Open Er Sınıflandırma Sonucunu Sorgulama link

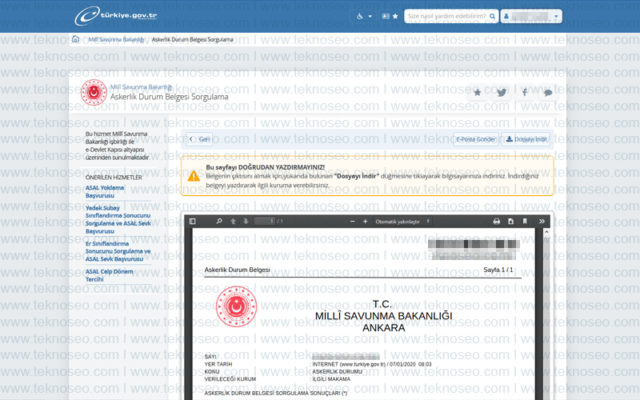click(x=118, y=251)
